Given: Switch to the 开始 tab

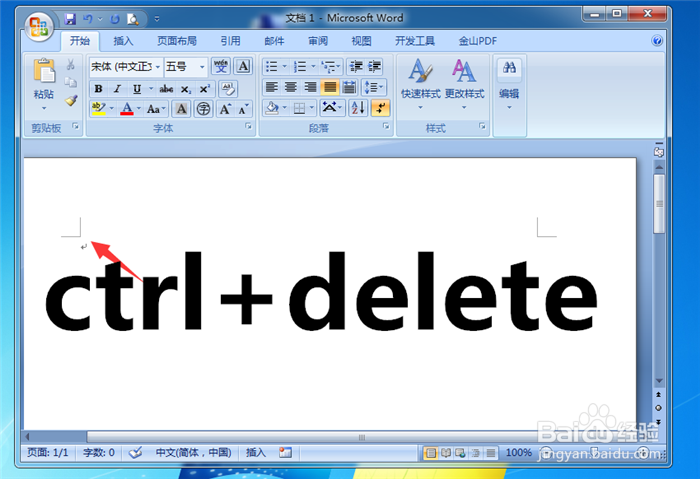Looking at the screenshot, I should coord(80,41).
